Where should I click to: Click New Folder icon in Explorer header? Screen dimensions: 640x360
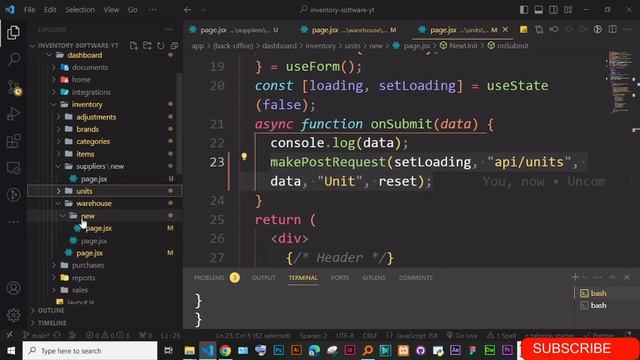[x=147, y=45]
